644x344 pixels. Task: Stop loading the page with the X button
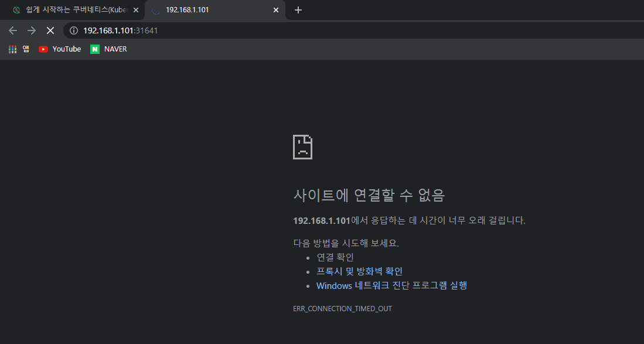pos(50,30)
